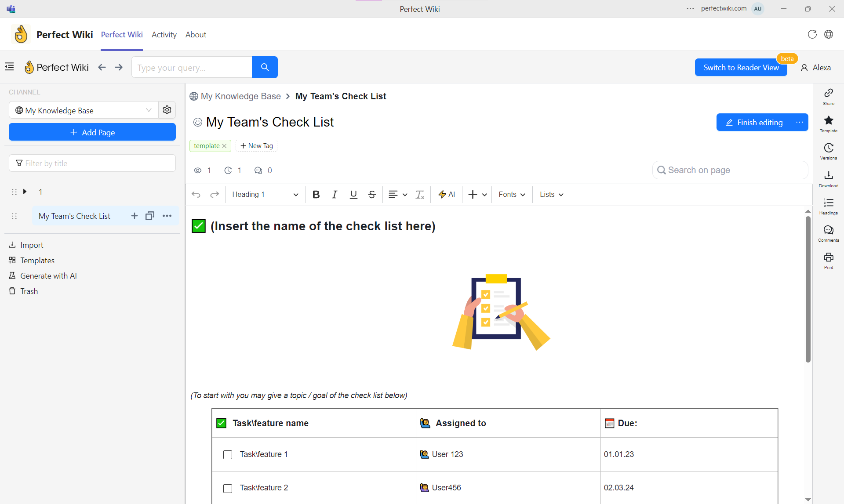Switch to the Activity tab
Image resolution: width=844 pixels, height=504 pixels.
pyautogui.click(x=164, y=35)
